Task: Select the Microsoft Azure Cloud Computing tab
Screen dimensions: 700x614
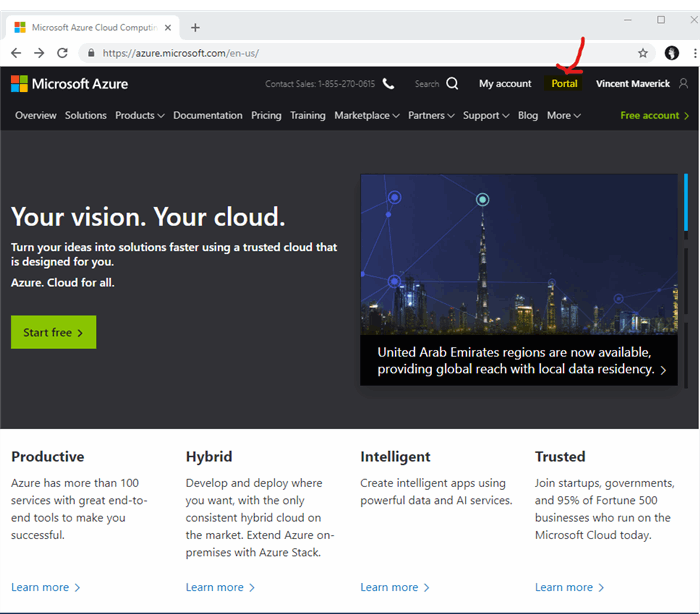Action: (x=93, y=28)
